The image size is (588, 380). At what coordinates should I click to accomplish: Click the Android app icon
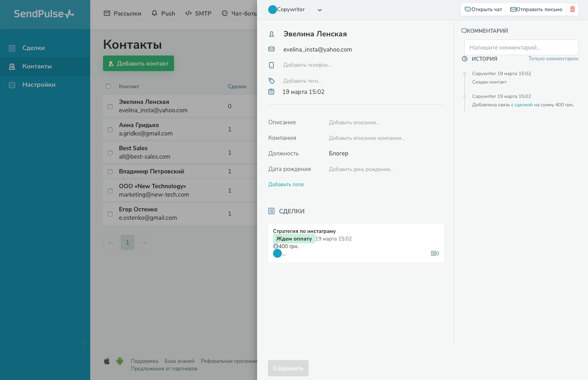click(x=120, y=361)
